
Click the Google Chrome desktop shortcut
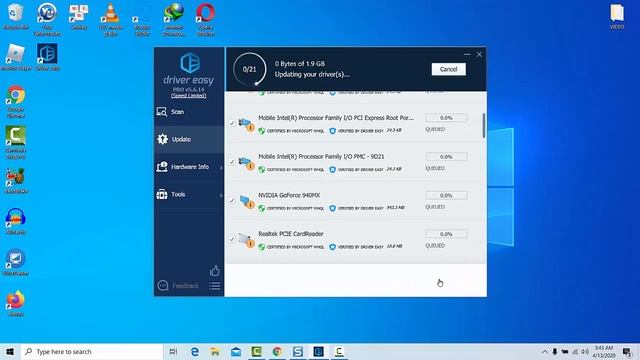point(16,102)
